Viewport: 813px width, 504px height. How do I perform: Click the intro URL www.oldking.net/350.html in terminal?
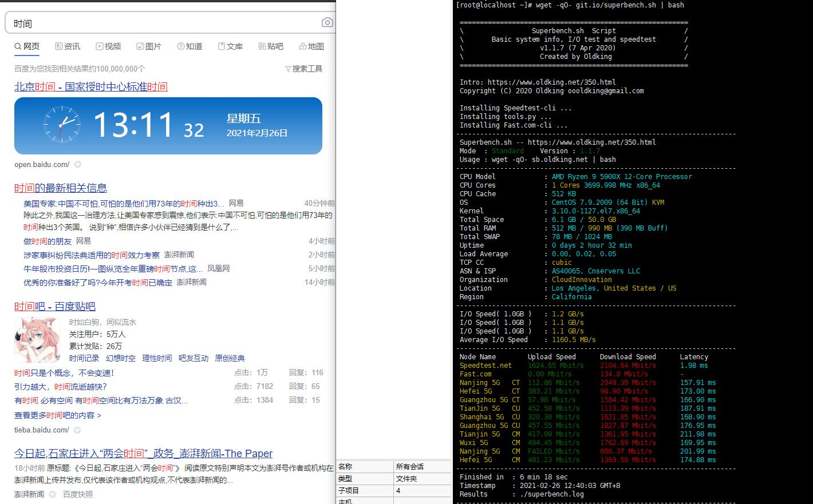(x=552, y=82)
